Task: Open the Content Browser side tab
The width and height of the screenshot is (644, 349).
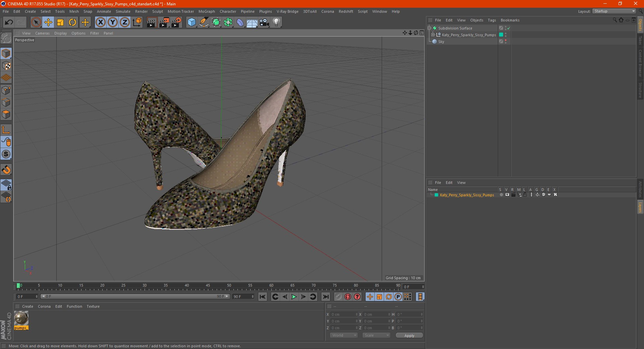Action: [640, 63]
